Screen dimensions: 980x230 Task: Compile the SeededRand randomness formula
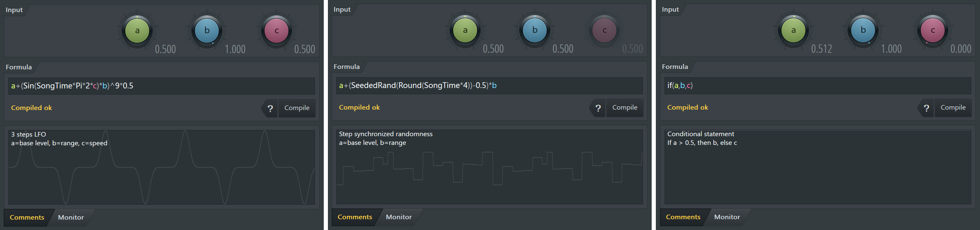(625, 108)
